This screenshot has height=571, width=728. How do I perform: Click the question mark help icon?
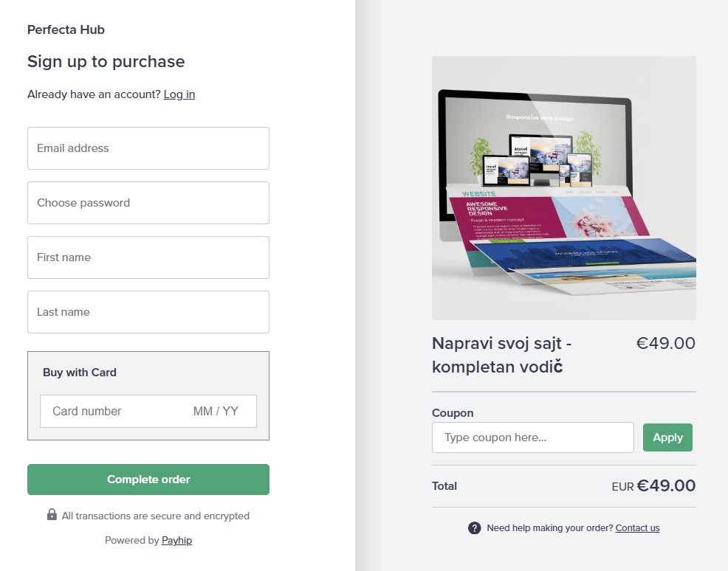click(x=475, y=528)
